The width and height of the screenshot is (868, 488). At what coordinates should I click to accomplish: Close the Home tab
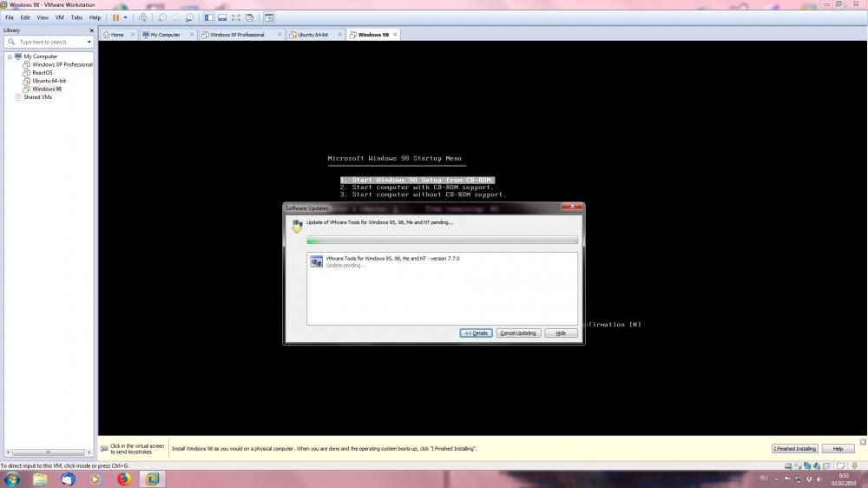pos(133,35)
